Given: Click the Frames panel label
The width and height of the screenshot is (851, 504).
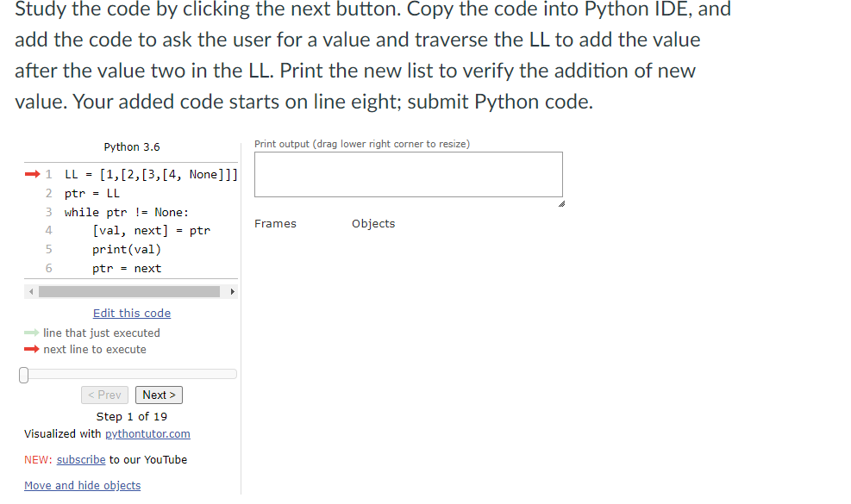Looking at the screenshot, I should [275, 223].
